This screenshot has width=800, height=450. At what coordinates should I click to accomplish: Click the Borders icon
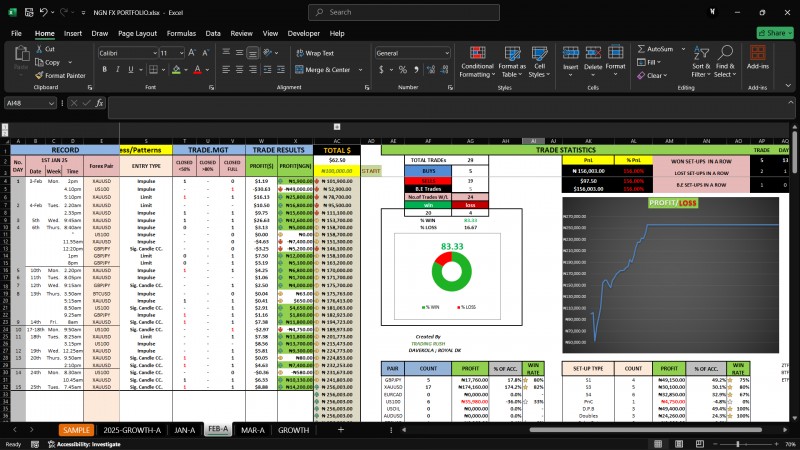[153, 69]
